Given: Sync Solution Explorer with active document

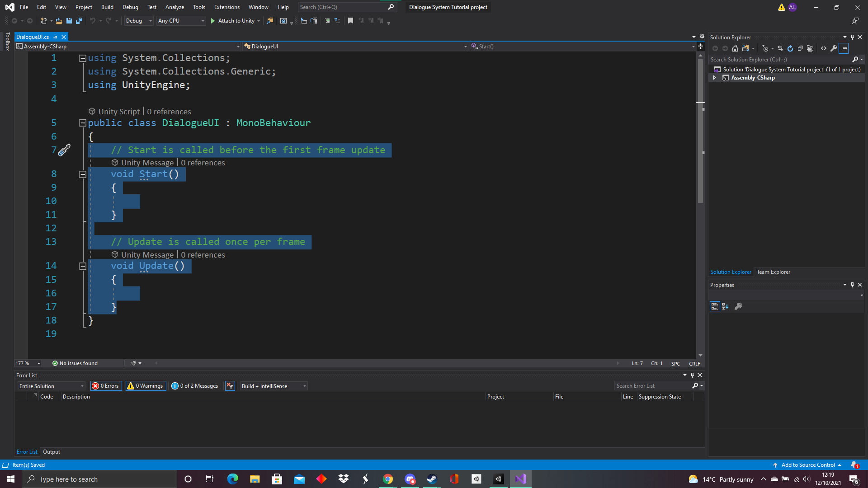Looking at the screenshot, I should point(780,48).
